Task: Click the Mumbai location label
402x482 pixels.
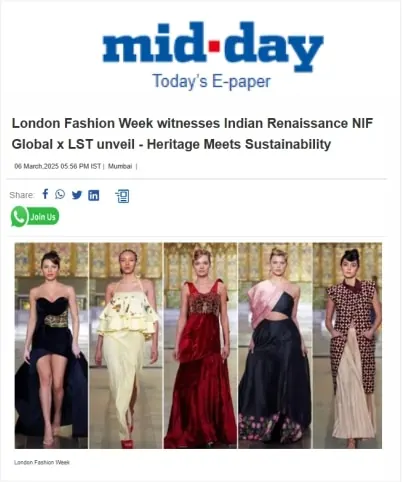Action: [x=120, y=166]
